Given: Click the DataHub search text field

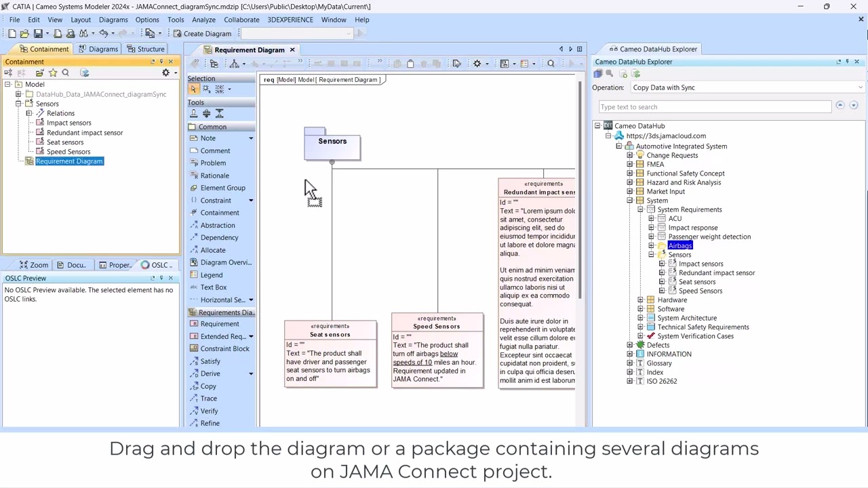Looking at the screenshot, I should 715,107.
